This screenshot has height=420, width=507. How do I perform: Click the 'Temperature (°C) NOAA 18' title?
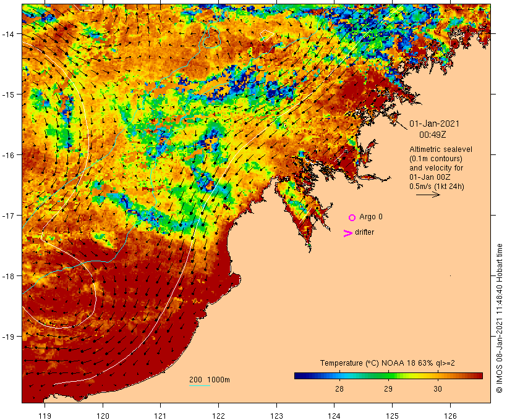(x=388, y=363)
